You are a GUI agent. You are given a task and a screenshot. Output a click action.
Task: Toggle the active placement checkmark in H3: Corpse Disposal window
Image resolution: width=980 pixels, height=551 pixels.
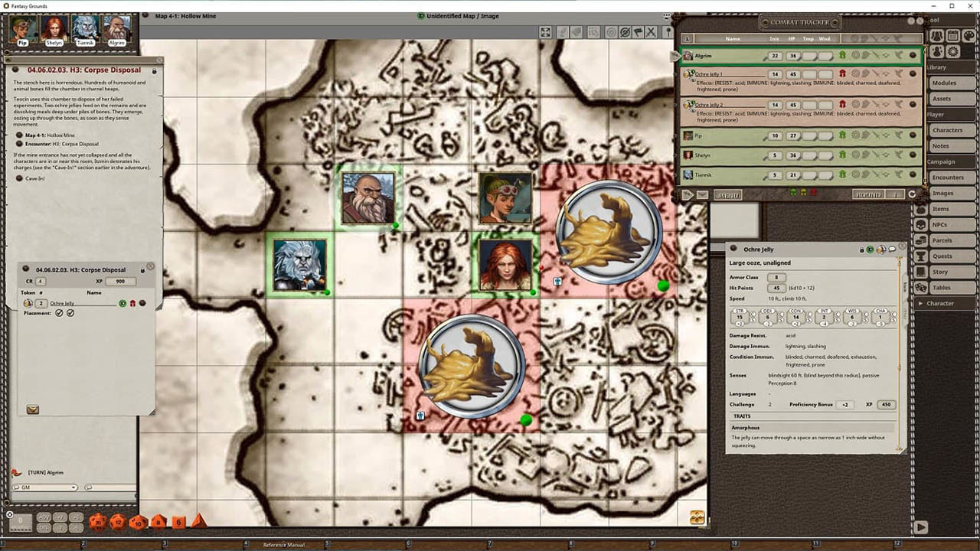[60, 312]
